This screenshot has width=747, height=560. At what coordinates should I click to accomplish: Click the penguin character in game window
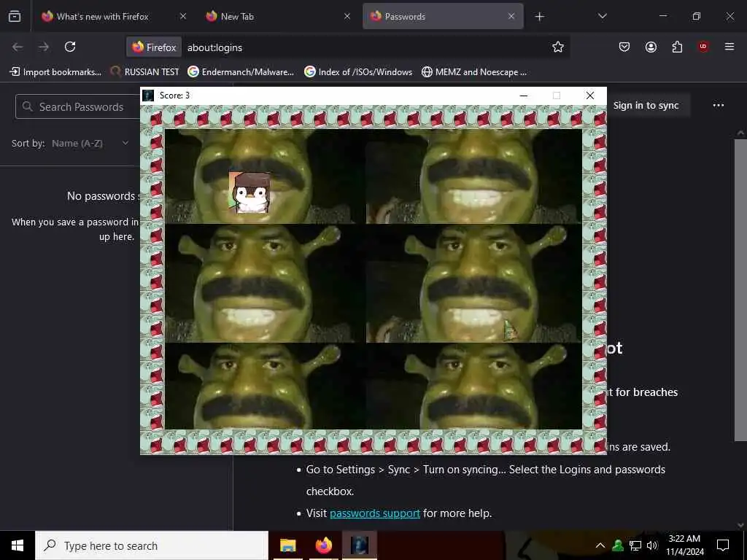pos(250,192)
